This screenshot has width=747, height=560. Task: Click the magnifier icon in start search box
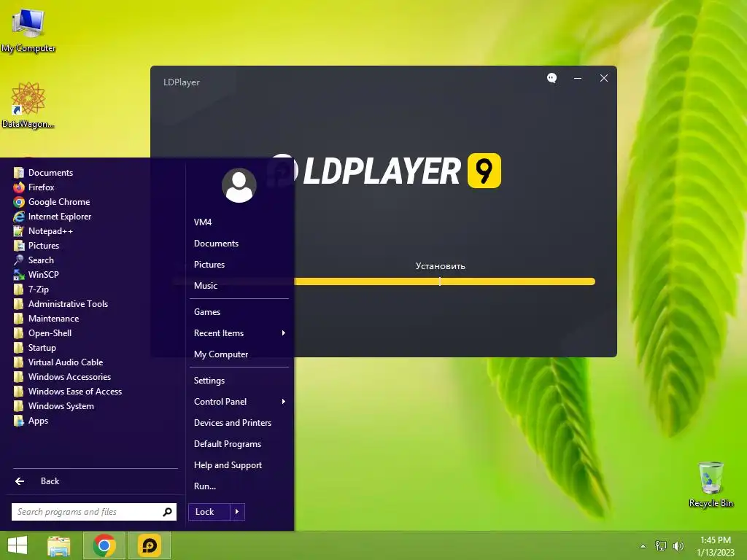click(x=167, y=512)
